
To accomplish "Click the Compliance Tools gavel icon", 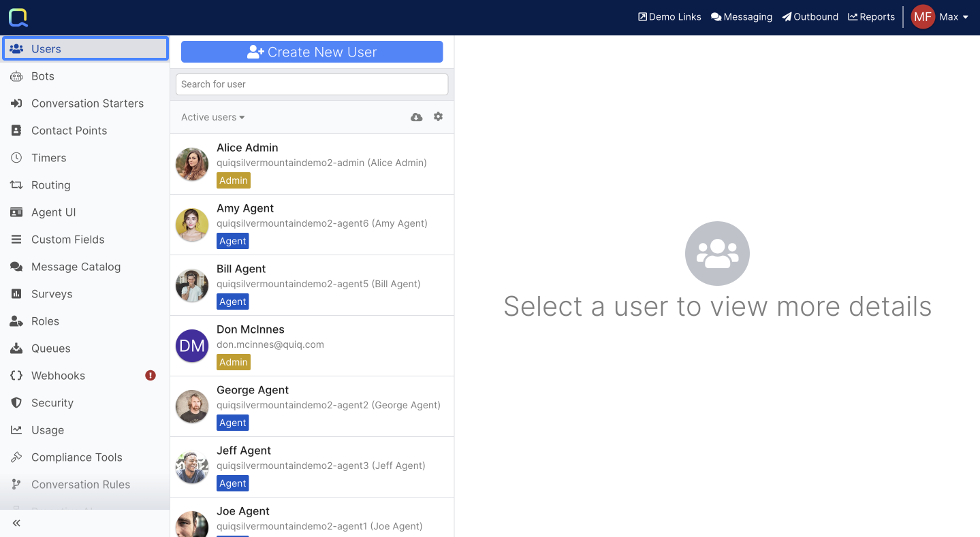I will [16, 457].
